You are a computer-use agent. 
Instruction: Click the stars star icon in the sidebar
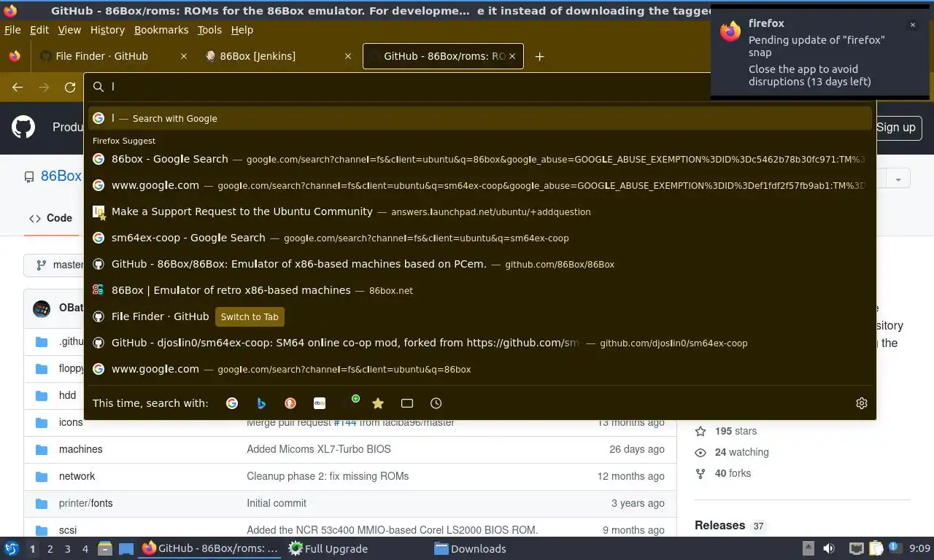[700, 431]
